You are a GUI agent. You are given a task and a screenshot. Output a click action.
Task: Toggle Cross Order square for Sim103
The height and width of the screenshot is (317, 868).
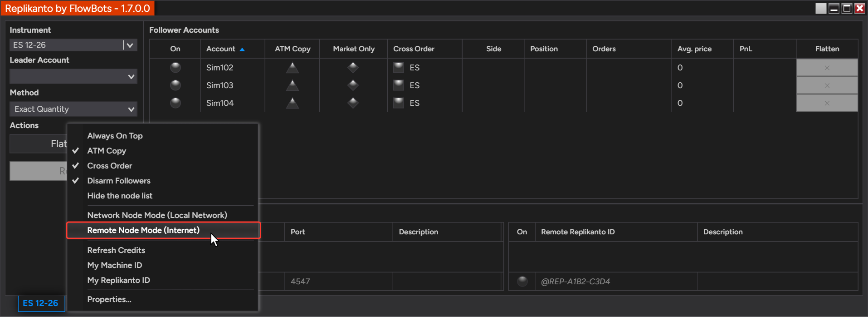399,85
